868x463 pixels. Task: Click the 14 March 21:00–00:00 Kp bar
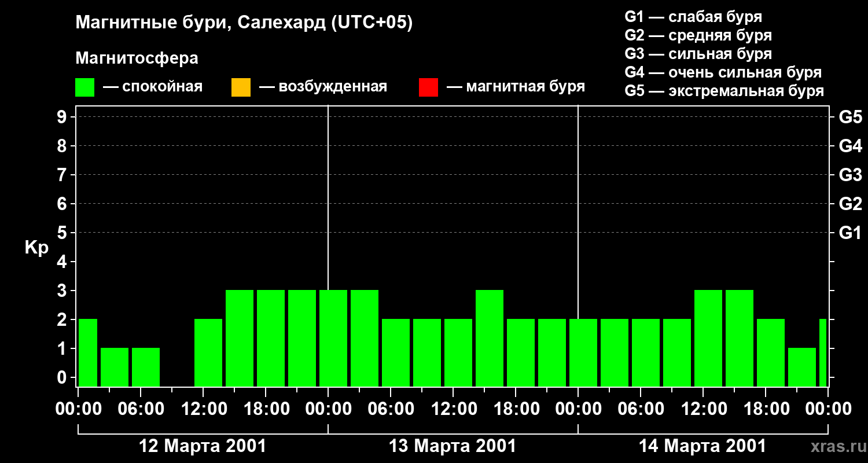802,367
